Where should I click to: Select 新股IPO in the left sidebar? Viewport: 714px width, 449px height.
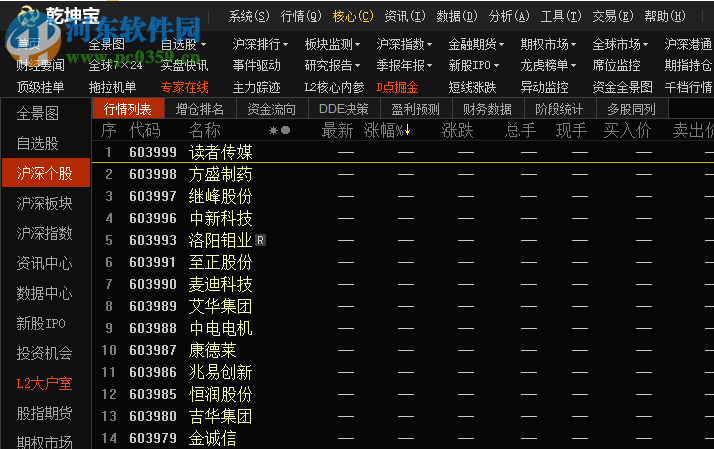pyautogui.click(x=46, y=323)
